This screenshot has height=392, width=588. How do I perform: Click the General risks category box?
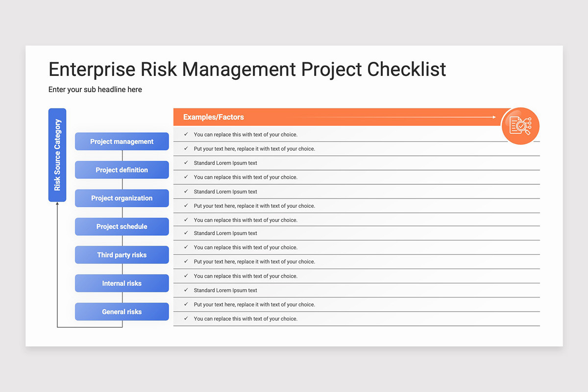pyautogui.click(x=122, y=312)
